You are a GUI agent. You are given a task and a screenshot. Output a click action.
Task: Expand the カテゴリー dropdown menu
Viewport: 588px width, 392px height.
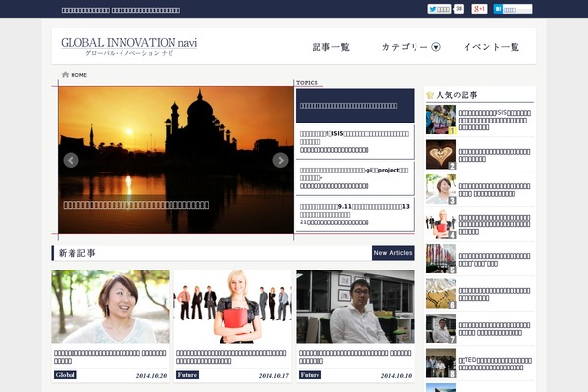[x=411, y=47]
